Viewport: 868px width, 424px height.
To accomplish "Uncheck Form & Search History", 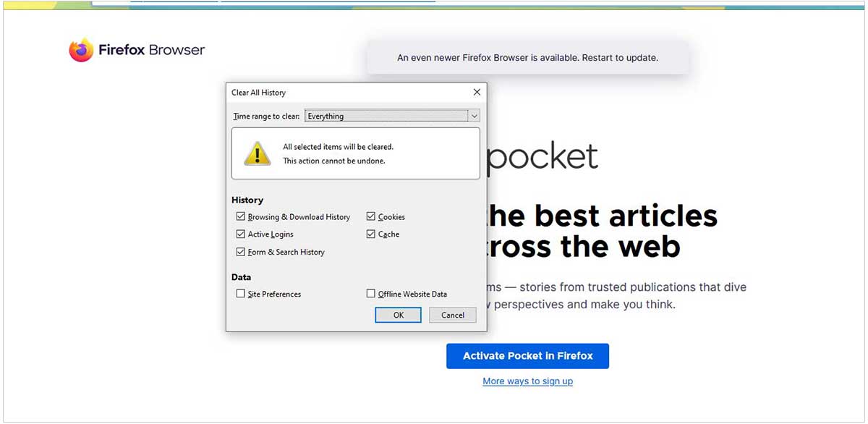I will point(241,252).
